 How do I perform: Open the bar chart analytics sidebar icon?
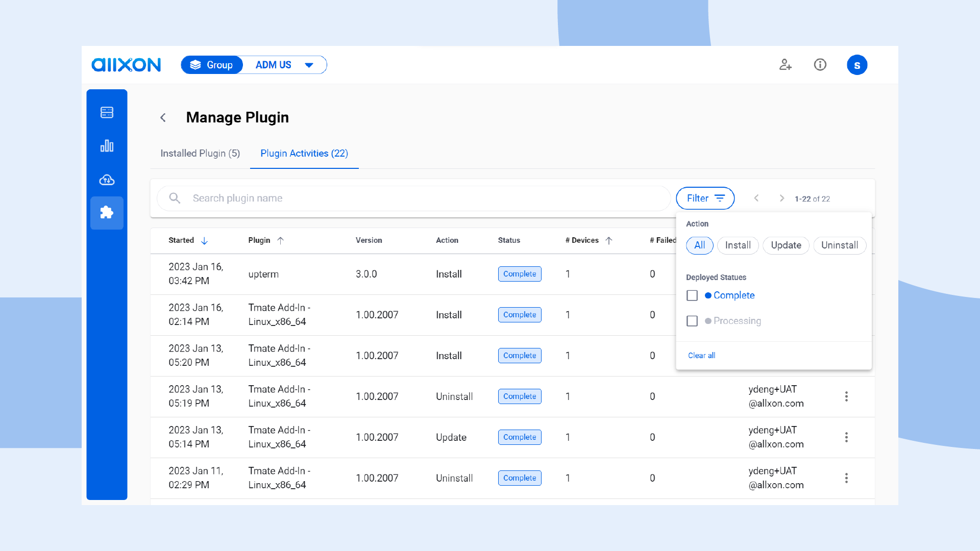click(107, 146)
